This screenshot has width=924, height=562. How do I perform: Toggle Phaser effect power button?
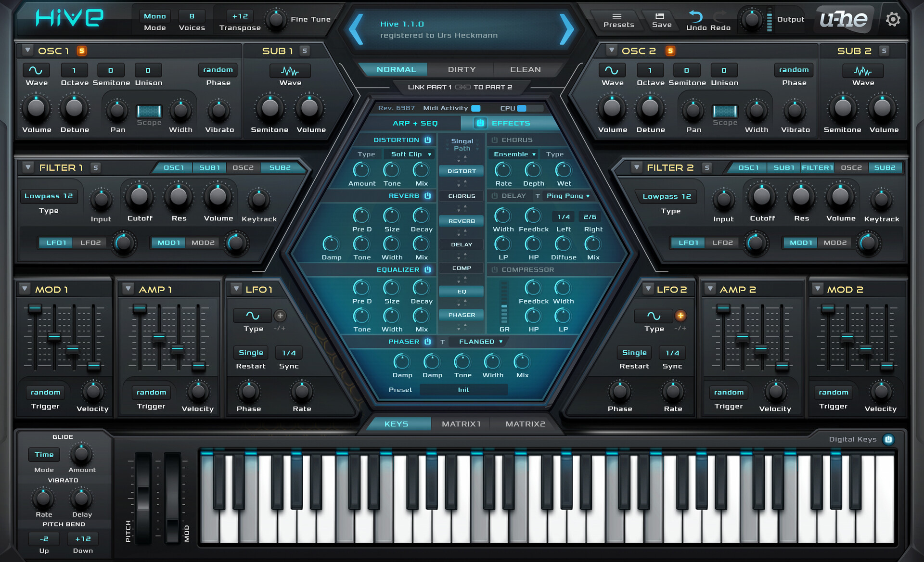coord(427,341)
